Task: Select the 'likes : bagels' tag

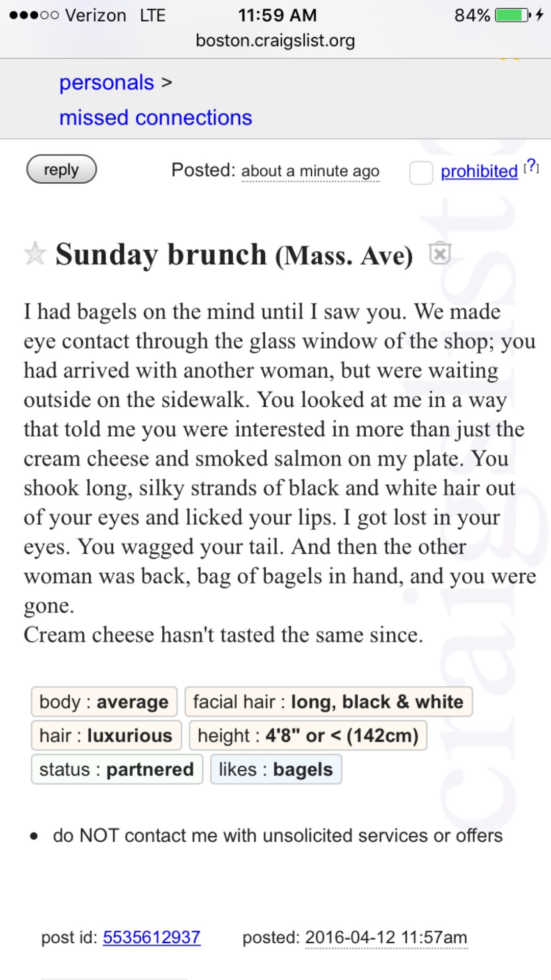Action: coord(276,769)
